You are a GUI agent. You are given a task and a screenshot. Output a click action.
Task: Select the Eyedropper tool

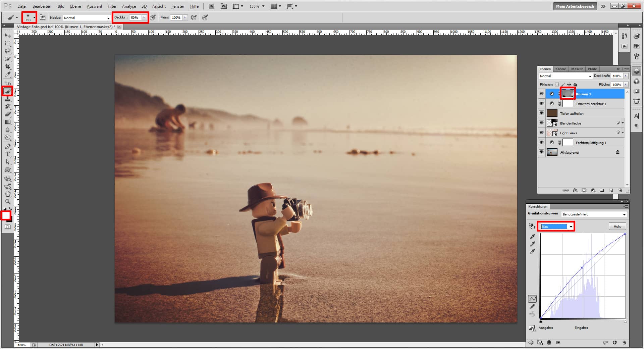click(8, 74)
